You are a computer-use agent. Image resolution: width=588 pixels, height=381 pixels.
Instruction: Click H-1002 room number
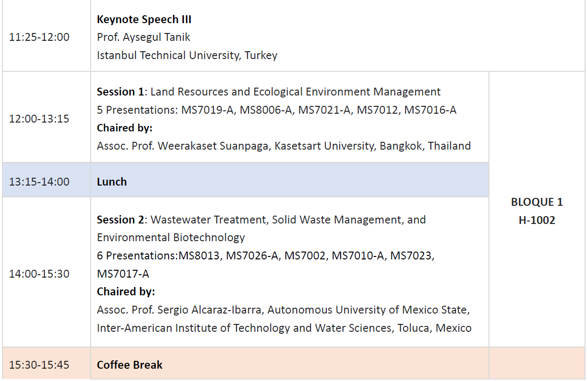[x=537, y=221]
